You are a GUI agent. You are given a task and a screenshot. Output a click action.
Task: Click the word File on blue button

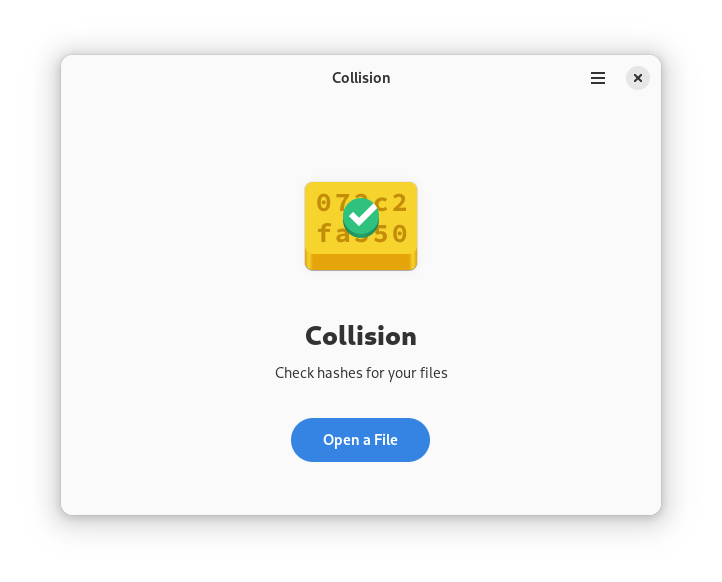click(385, 440)
